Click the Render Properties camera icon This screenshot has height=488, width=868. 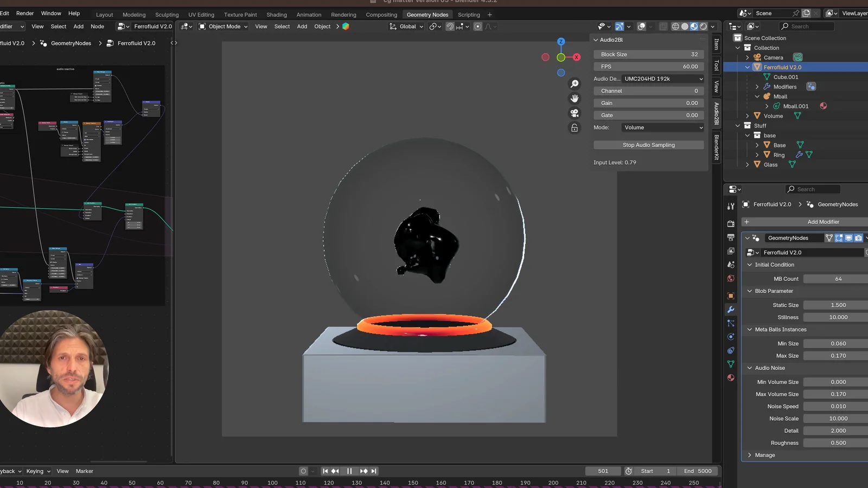tap(731, 223)
